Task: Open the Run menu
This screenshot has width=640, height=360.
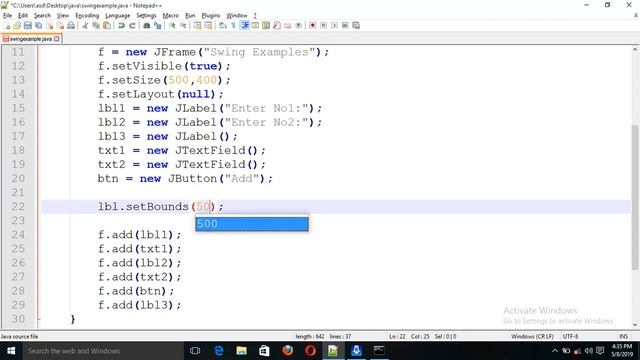Action: click(x=190, y=16)
